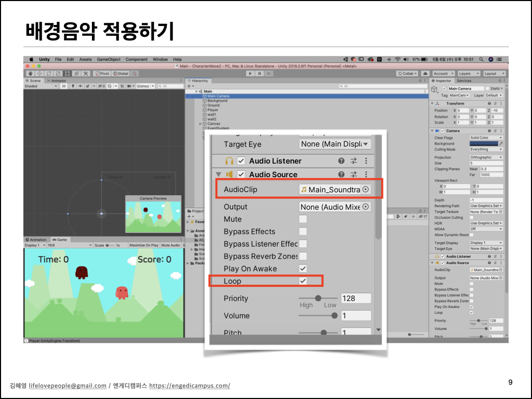Viewport: 532px width, 399px height.
Task: Open Audio Listener help icon in zoomed overlay
Action: [x=341, y=161]
